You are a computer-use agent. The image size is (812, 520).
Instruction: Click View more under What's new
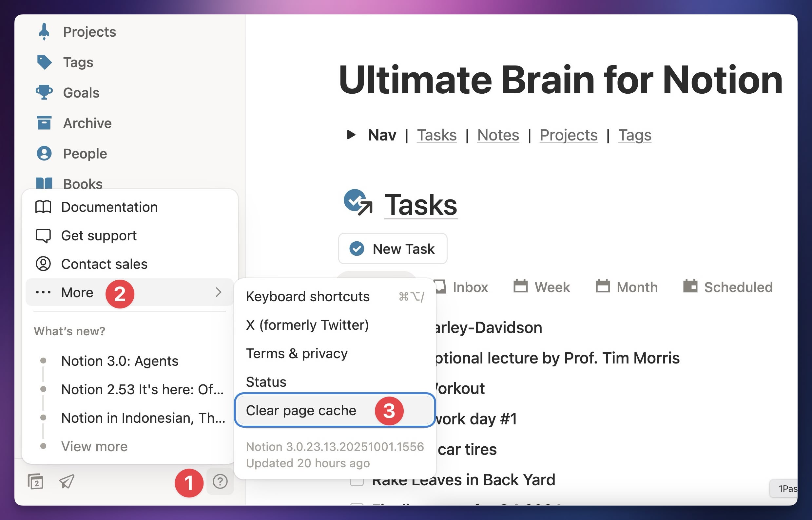[94, 446]
